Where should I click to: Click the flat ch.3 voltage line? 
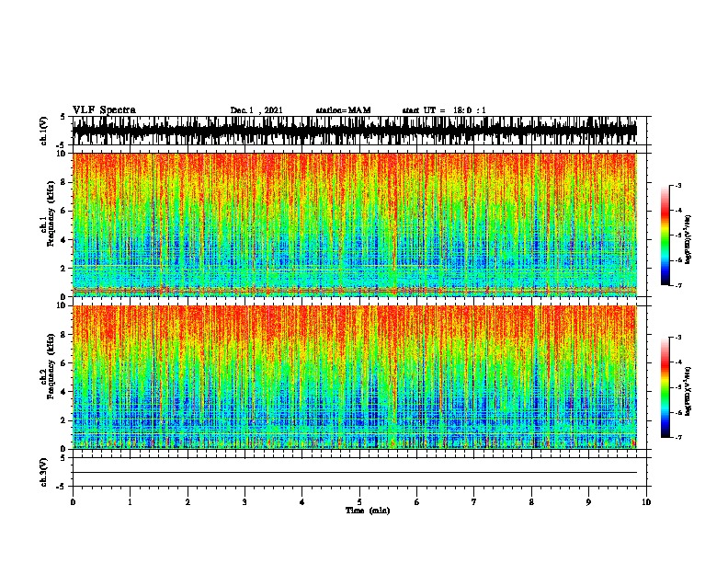coord(354,473)
